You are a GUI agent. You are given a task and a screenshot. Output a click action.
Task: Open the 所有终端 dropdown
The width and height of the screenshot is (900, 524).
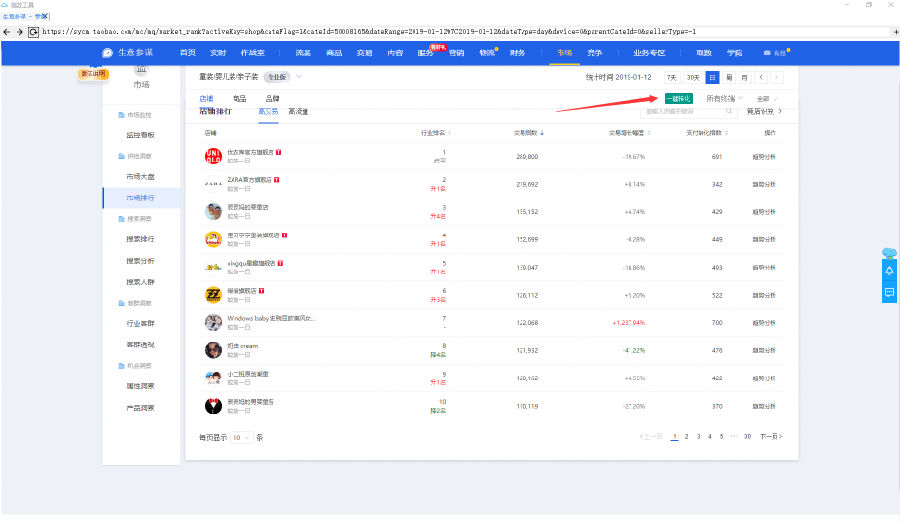tap(724, 99)
